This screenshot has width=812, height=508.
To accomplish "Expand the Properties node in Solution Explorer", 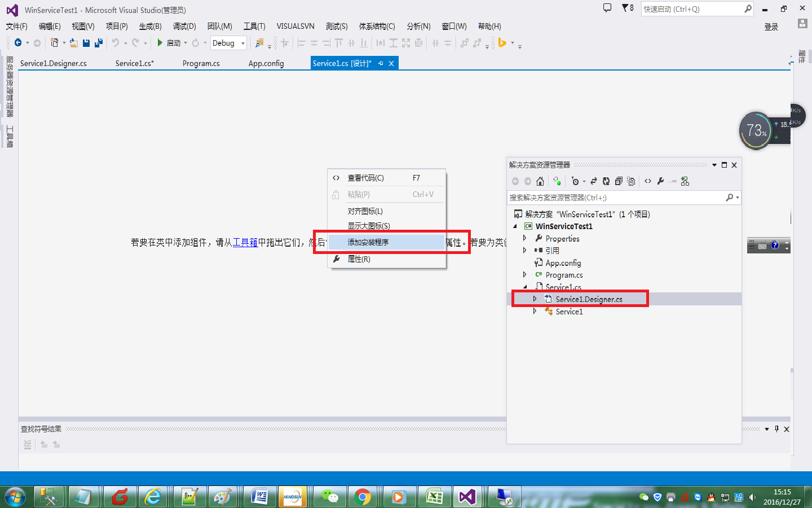I will [x=524, y=238].
